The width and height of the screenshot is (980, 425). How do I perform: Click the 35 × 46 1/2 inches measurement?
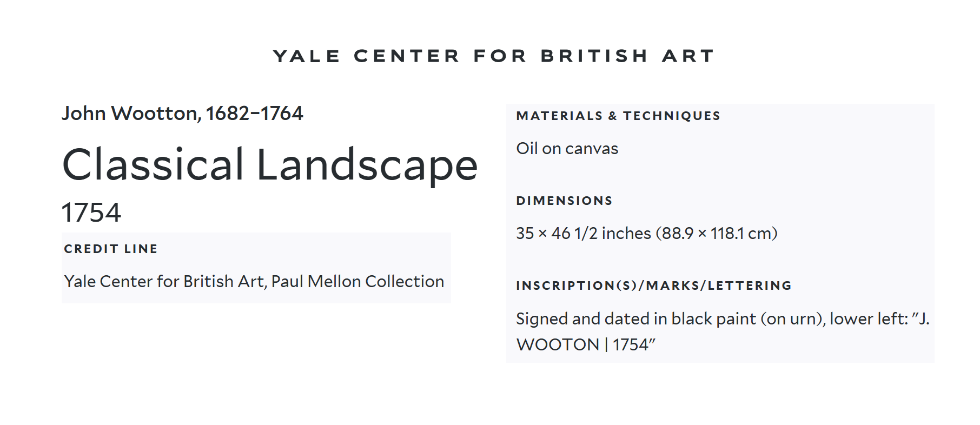[x=583, y=234]
